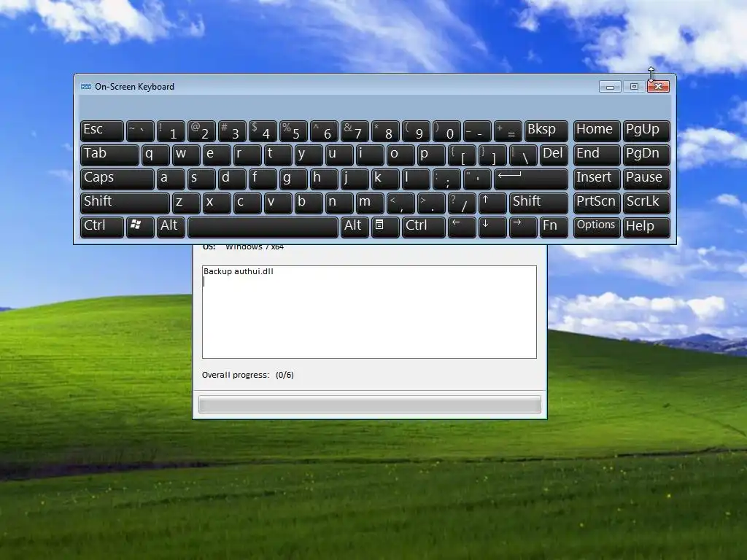Click the "Backup authui.dll" log line
The width and height of the screenshot is (747, 560).
pos(239,271)
